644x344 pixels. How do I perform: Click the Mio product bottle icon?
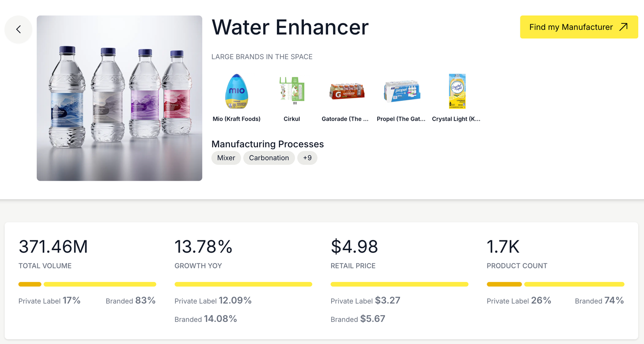pyautogui.click(x=237, y=92)
